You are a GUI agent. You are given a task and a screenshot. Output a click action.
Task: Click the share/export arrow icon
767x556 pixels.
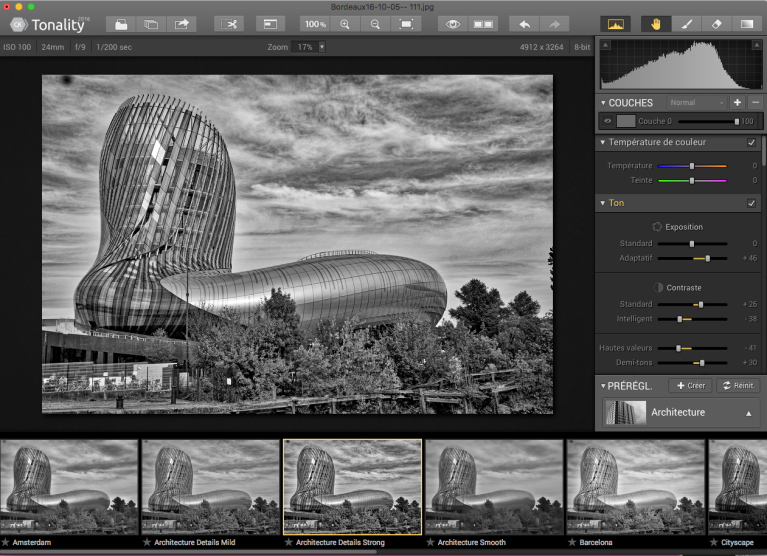pos(182,23)
